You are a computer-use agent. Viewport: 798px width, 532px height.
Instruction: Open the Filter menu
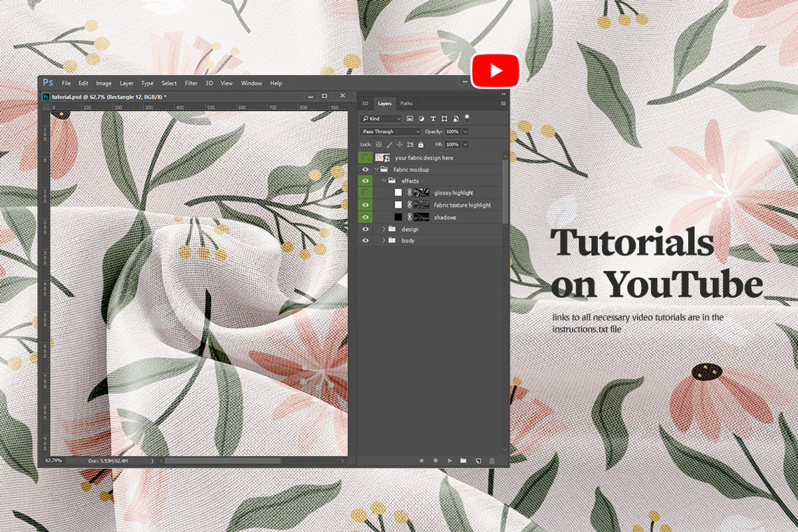click(192, 83)
